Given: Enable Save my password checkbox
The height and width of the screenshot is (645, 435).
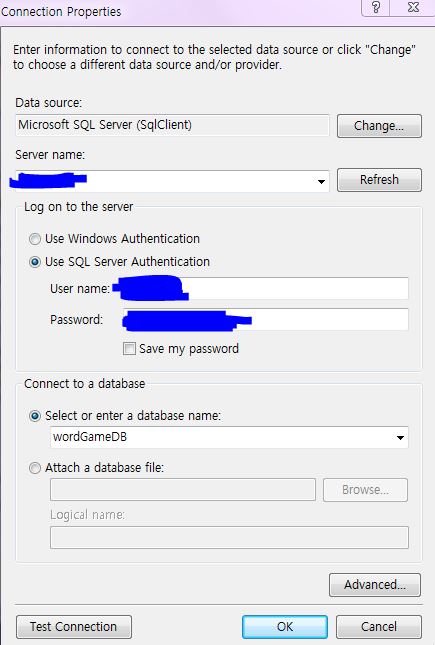Looking at the screenshot, I should pyautogui.click(x=129, y=349).
